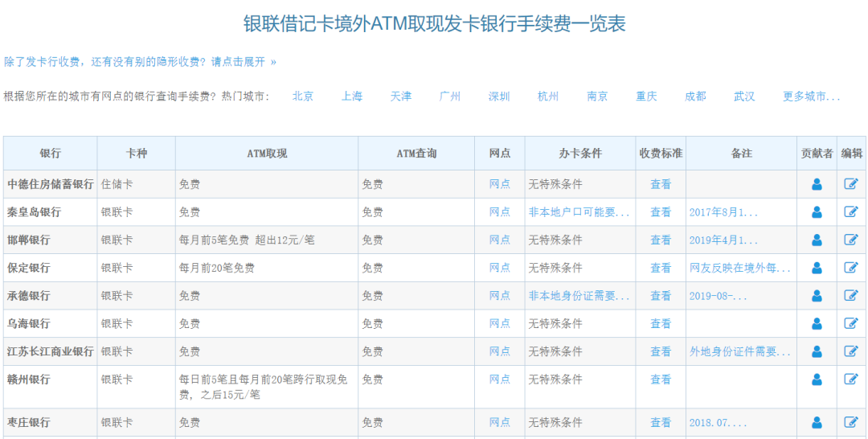This screenshot has height=439, width=868.
Task: Open contributor icon for 承德银行 row
Action: (x=817, y=296)
